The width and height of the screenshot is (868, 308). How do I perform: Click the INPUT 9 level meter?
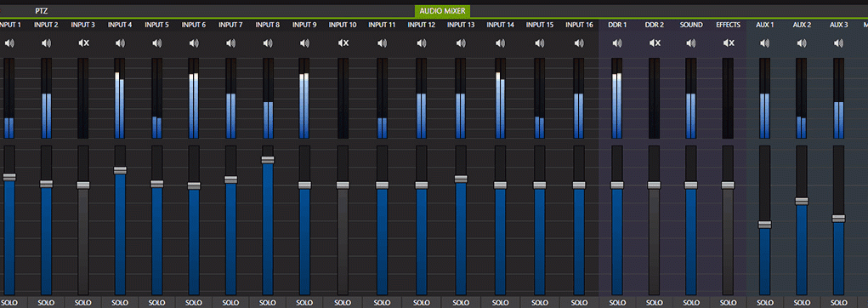pos(304,98)
